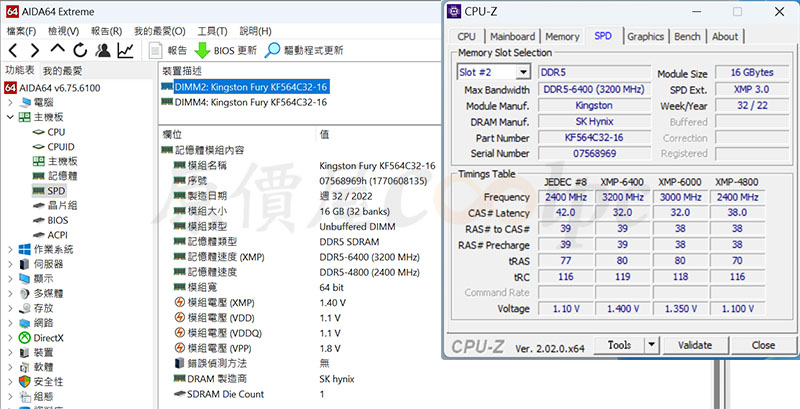
Task: Open the 工具(T) menu
Action: [x=212, y=31]
